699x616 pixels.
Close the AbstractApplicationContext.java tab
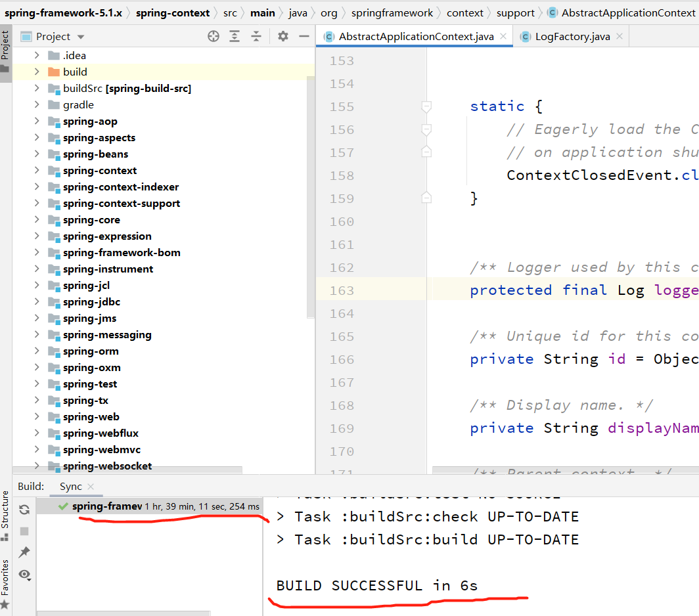[x=503, y=36]
